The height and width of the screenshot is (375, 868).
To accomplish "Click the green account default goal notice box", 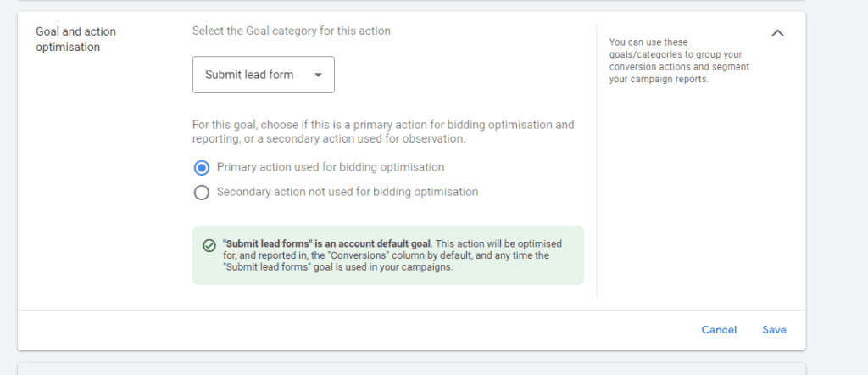I will click(388, 255).
